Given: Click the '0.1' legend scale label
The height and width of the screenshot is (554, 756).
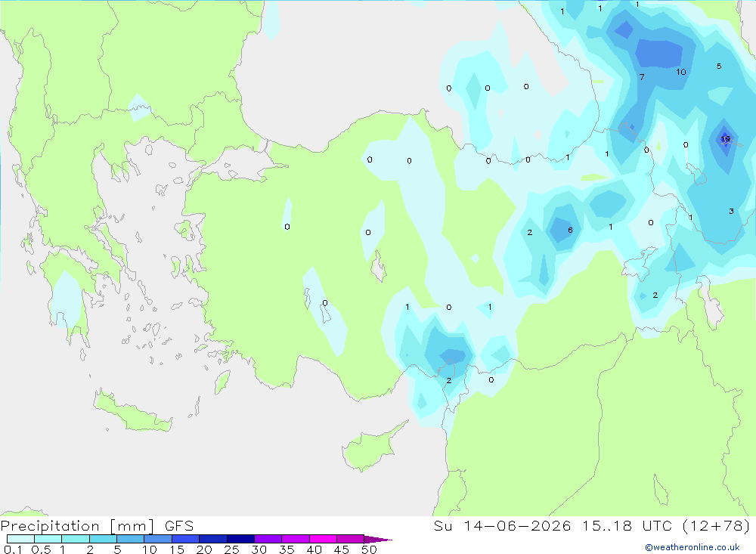Looking at the screenshot, I should pos(13,549).
